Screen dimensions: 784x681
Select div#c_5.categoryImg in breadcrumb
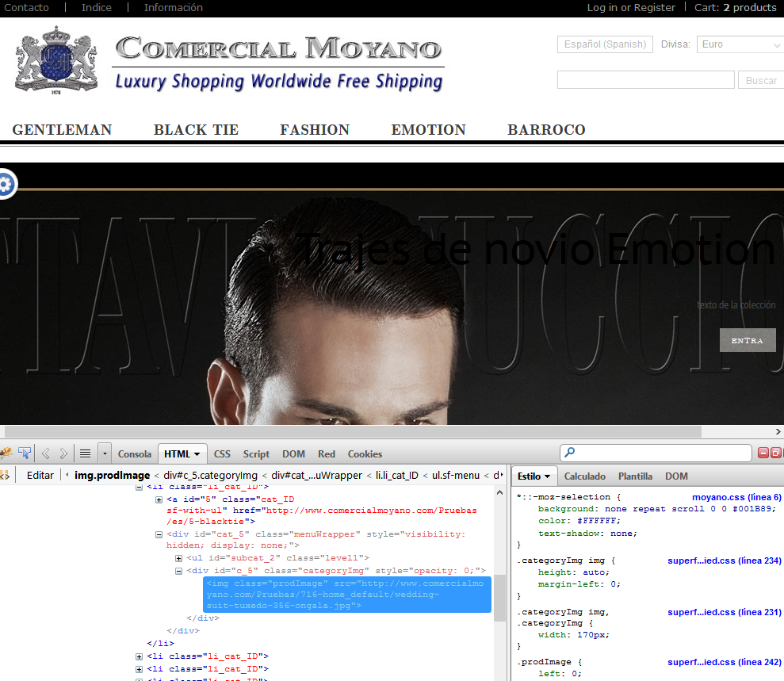point(211,475)
